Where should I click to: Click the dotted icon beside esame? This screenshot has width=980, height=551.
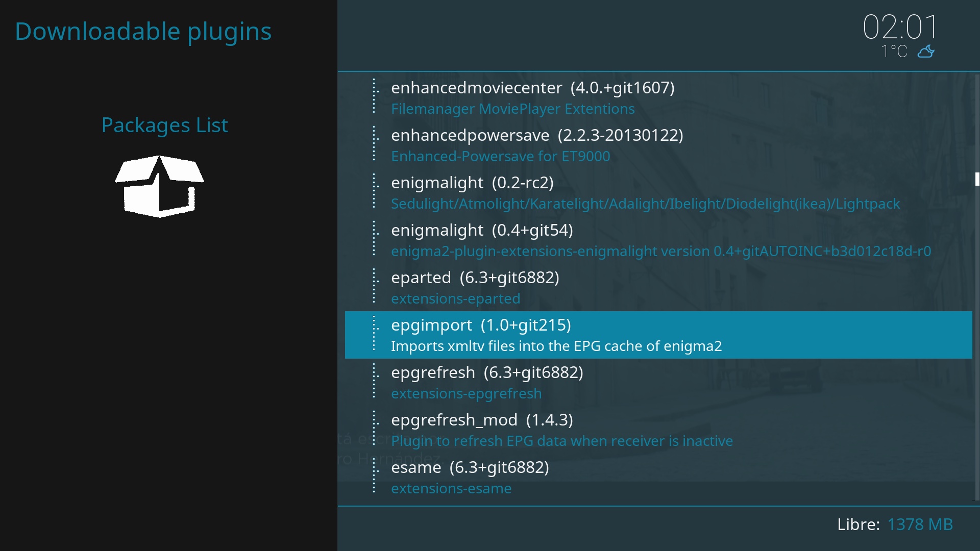(375, 475)
